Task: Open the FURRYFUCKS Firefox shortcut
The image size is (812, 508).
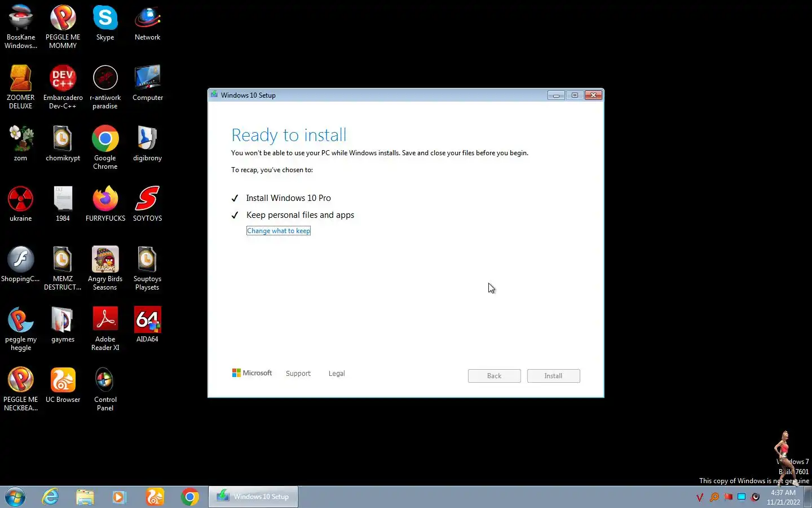Action: [x=105, y=204]
